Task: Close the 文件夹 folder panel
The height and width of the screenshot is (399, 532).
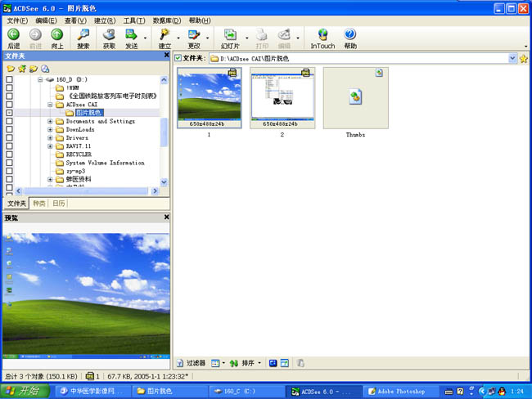Action: [x=167, y=55]
